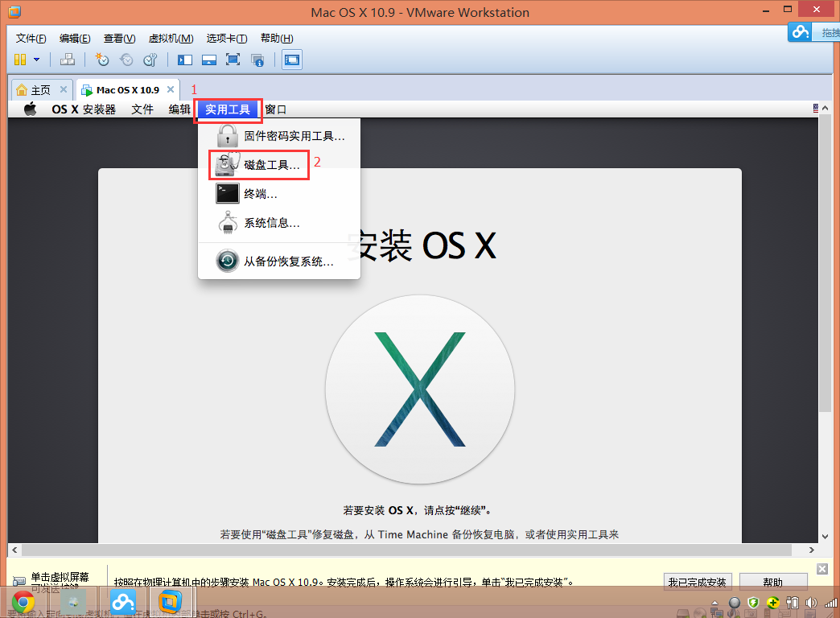Enter full screen mode icon
Viewport: 840px width, 618px height.
(233, 60)
